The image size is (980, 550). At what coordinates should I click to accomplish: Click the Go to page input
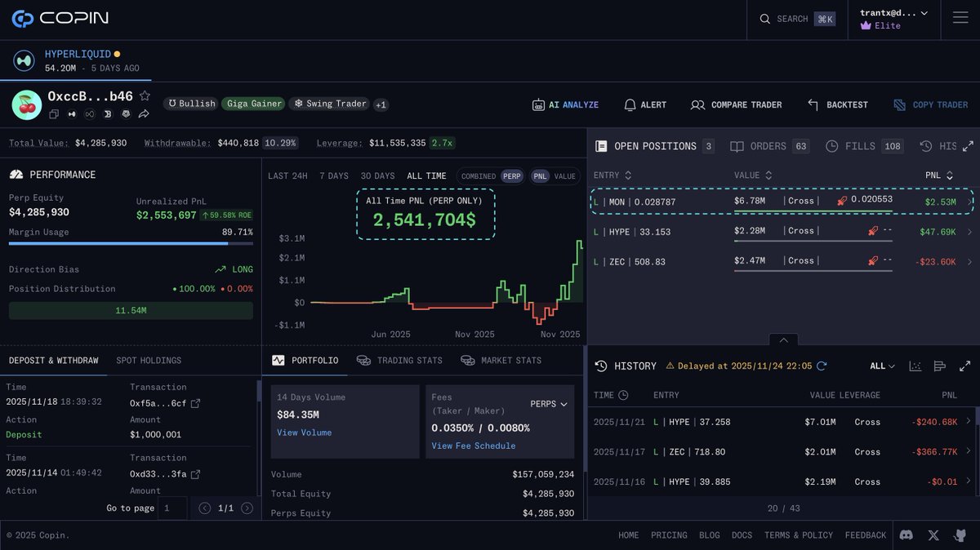(x=171, y=508)
